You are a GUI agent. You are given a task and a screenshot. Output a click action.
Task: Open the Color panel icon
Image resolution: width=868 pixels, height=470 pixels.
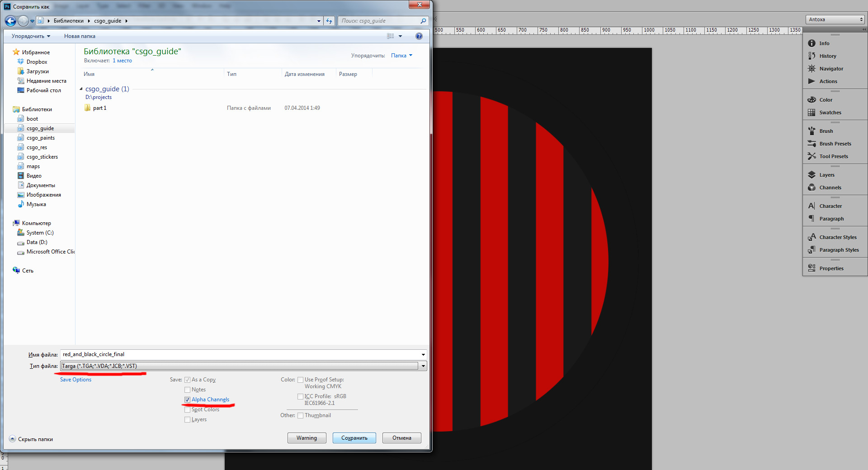pos(811,100)
